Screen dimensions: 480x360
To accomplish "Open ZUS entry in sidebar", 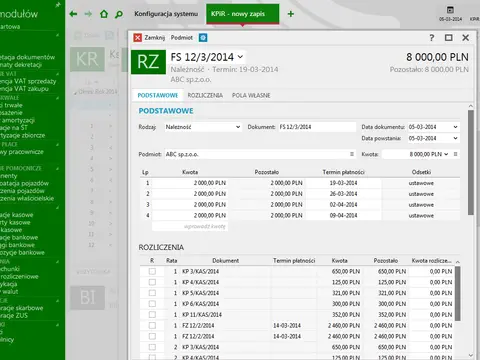I will tap(14, 316).
